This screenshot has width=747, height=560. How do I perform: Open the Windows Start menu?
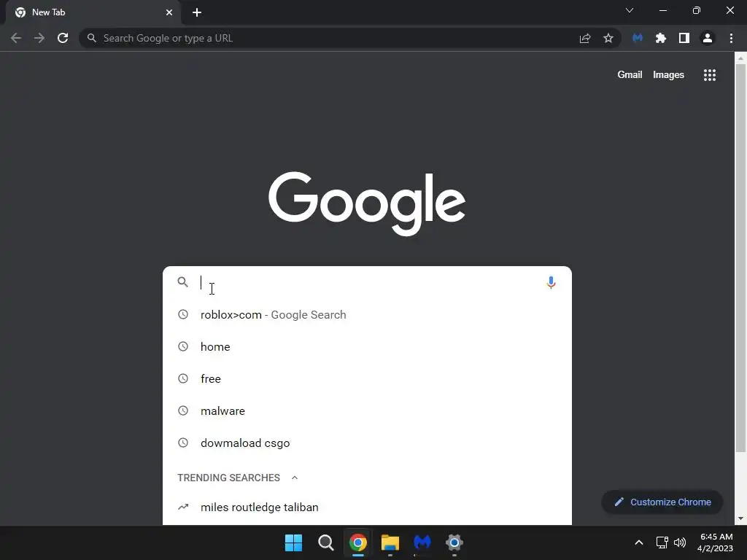pyautogui.click(x=293, y=542)
